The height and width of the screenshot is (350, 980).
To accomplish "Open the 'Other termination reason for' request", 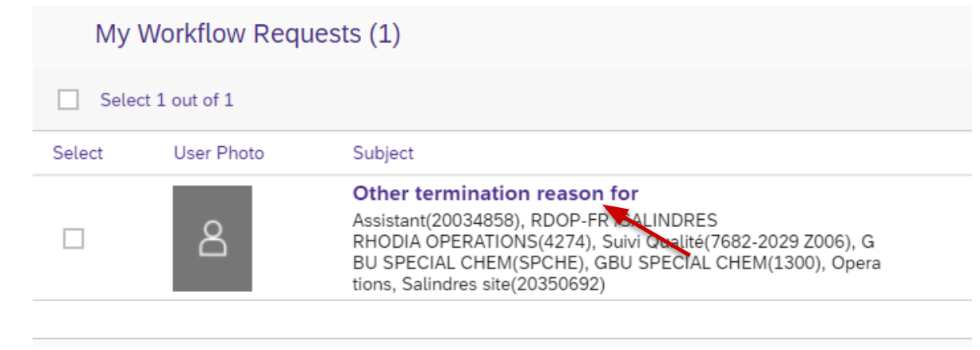I will (495, 194).
